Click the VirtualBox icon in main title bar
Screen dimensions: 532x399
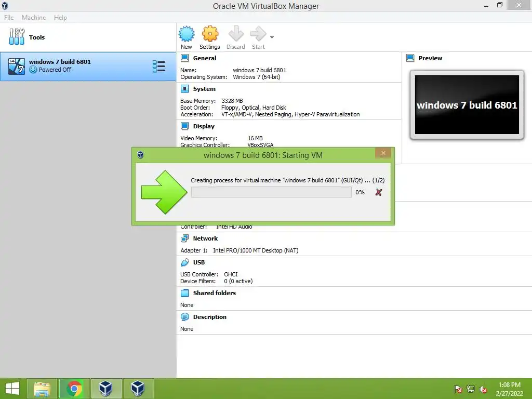click(5, 6)
